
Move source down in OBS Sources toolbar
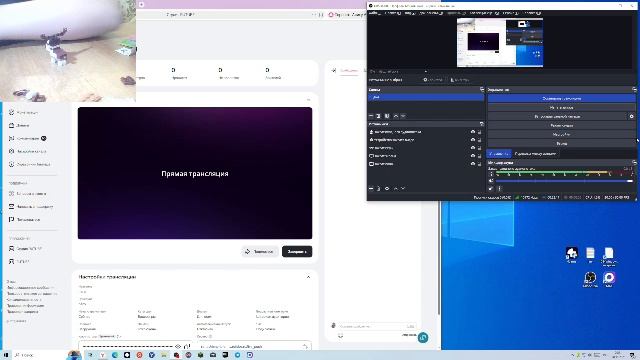(403, 188)
